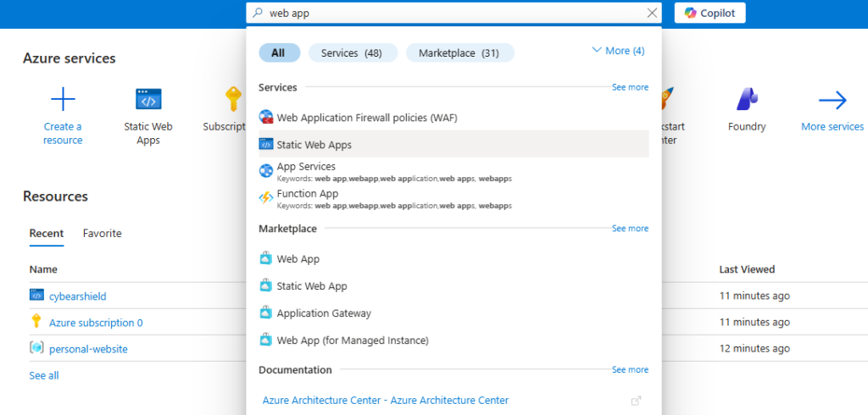
Task: Clear the search box with X
Action: tap(652, 13)
